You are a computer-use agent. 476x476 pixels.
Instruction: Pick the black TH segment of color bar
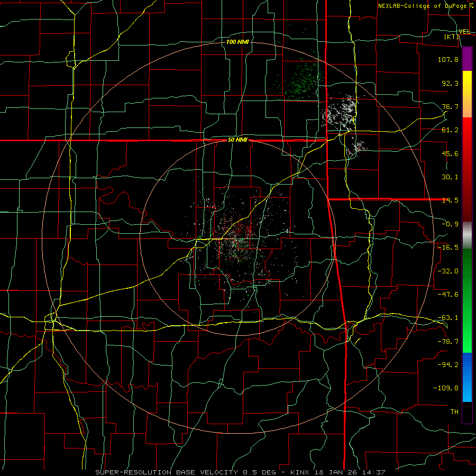467,412
